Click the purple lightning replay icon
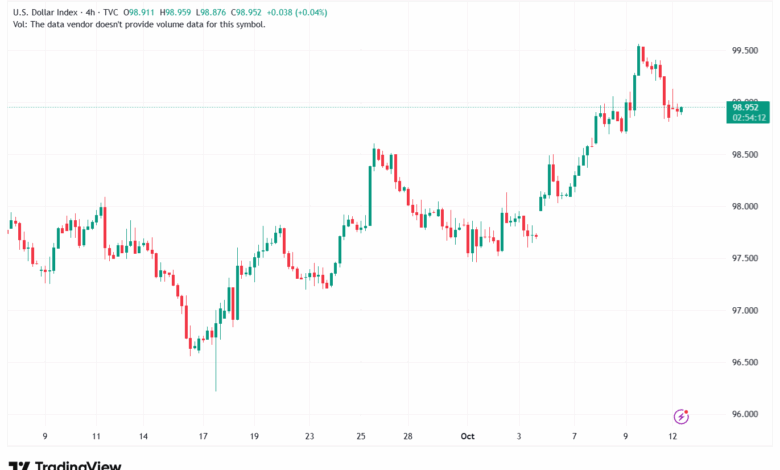The height and width of the screenshot is (470, 780). point(681,416)
